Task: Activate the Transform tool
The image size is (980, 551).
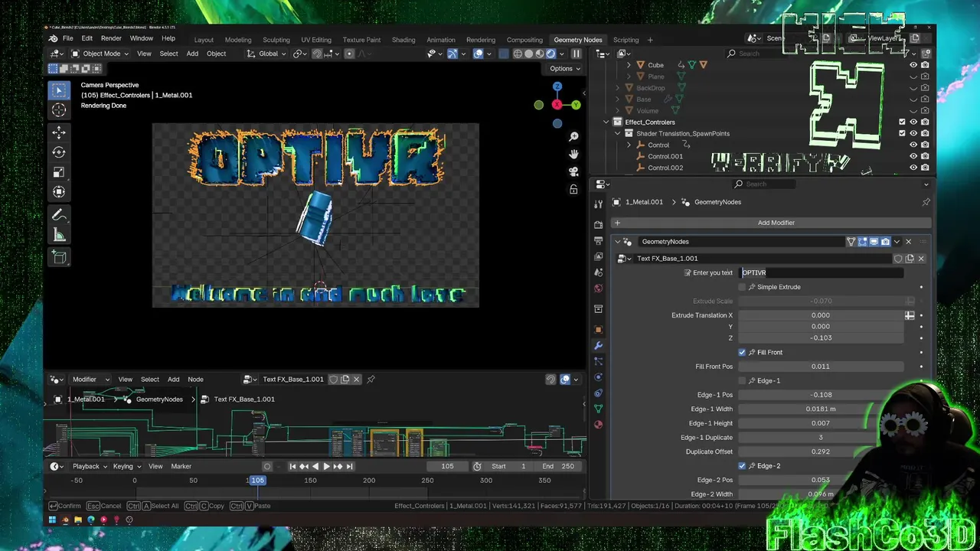Action: (59, 192)
